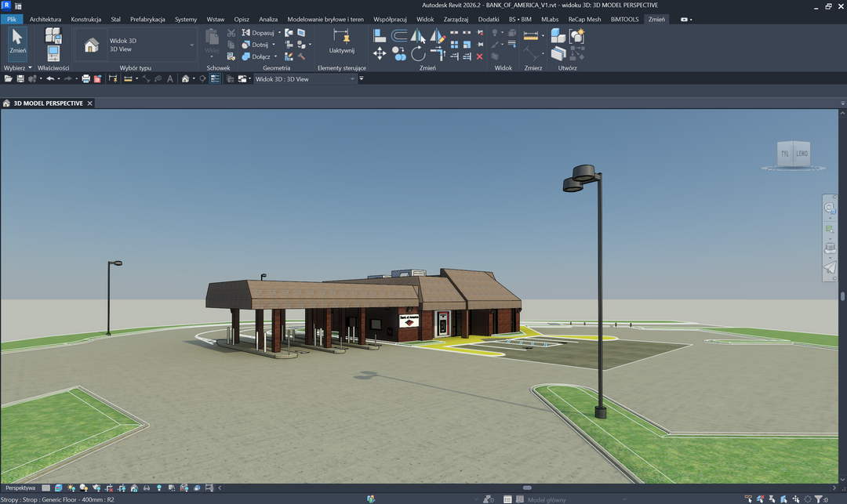Open the Widok 3D type selector dropdown

point(192,45)
